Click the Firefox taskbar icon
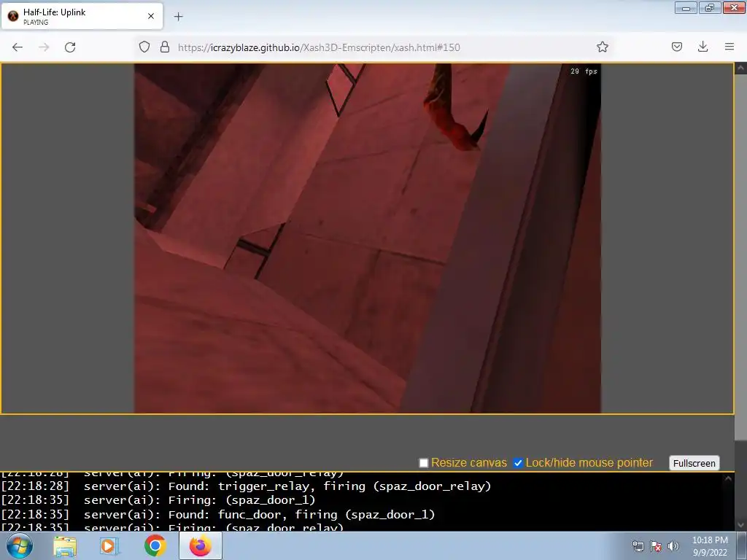The image size is (747, 560). [x=201, y=545]
